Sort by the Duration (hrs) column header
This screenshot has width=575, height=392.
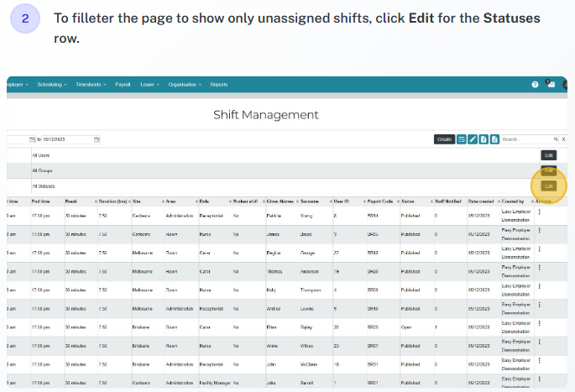coord(112,201)
